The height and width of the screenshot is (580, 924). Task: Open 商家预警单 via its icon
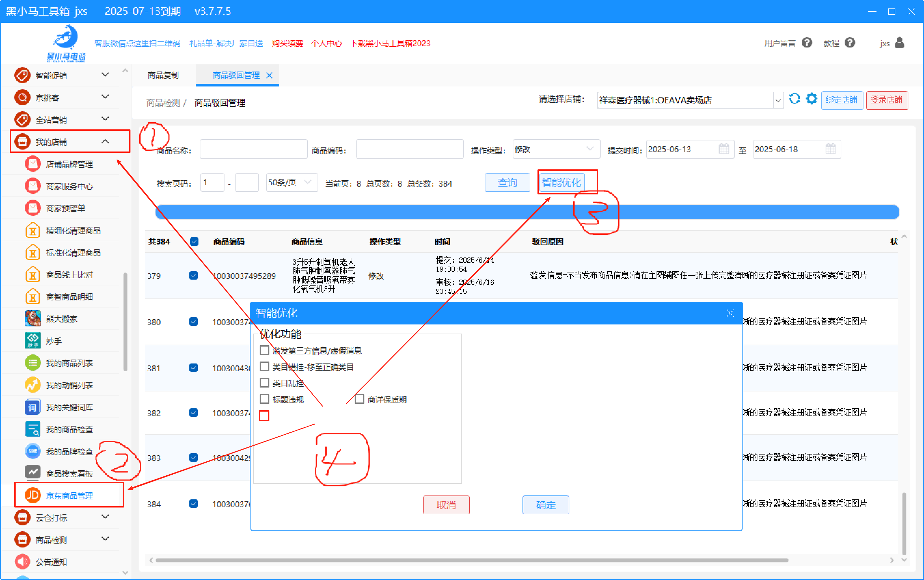point(33,208)
